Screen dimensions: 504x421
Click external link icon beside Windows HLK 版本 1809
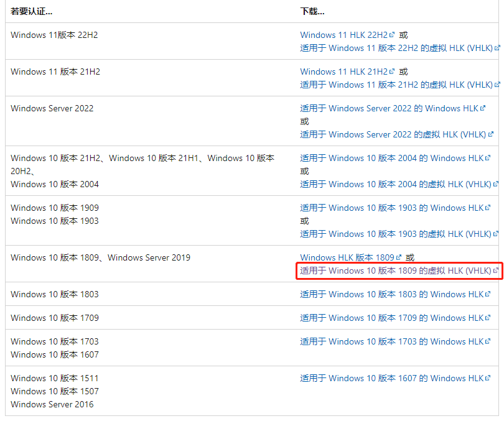(398, 257)
